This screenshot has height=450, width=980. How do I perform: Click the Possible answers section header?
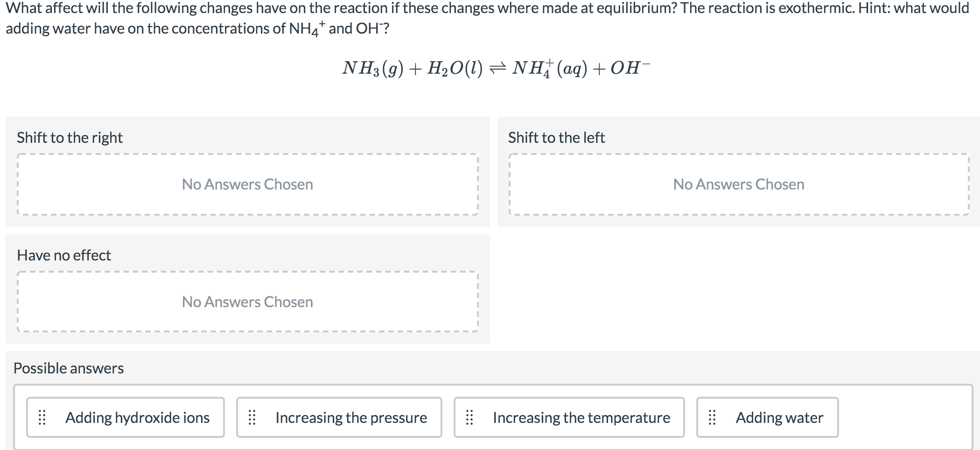(x=68, y=368)
